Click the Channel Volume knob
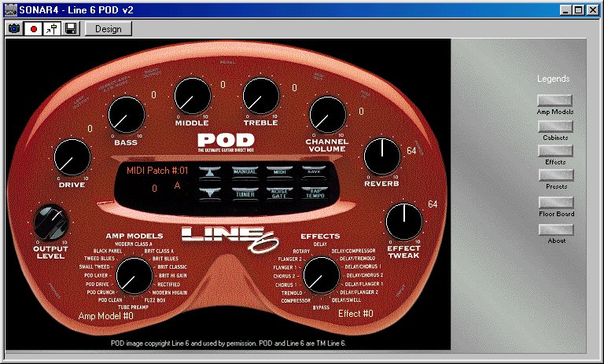The height and width of the screenshot is (364, 604). (x=328, y=115)
